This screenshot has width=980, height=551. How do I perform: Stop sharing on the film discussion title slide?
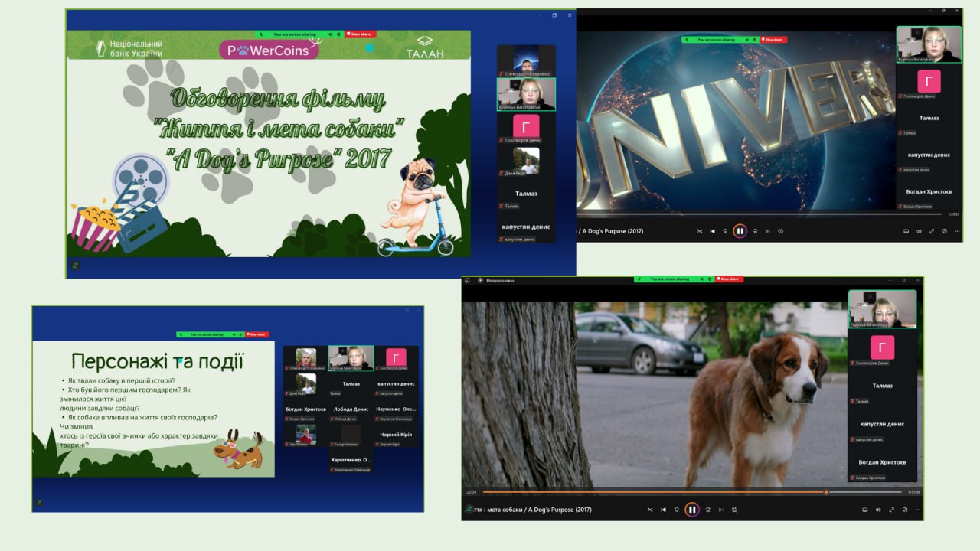pyautogui.click(x=361, y=34)
